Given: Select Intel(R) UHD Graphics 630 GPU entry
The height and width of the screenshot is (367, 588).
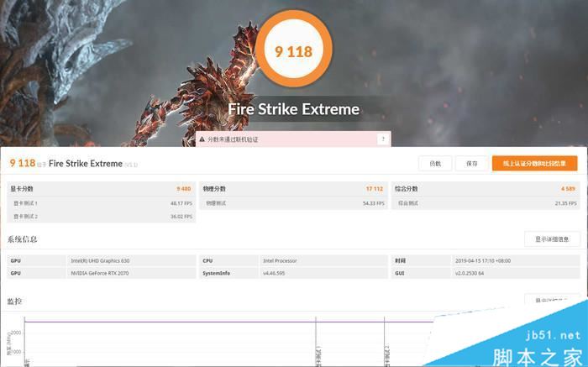Looking at the screenshot, I should [x=100, y=260].
